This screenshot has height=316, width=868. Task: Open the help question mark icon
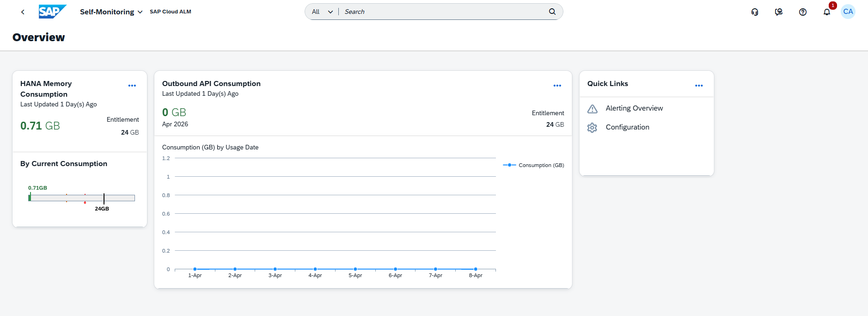tap(803, 12)
